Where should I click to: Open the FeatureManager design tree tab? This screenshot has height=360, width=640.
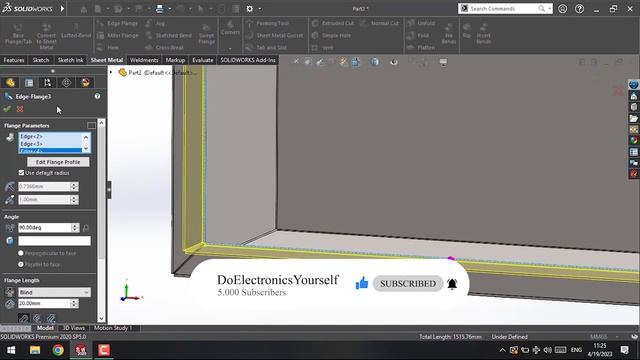pos(10,82)
